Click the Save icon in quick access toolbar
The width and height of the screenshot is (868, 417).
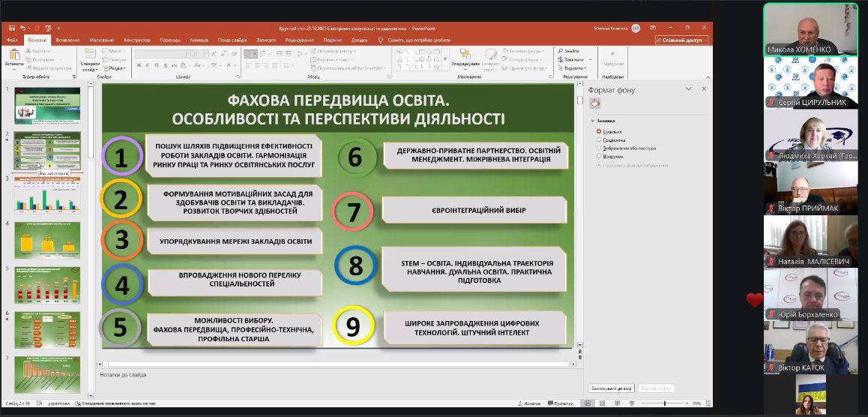click(11, 28)
